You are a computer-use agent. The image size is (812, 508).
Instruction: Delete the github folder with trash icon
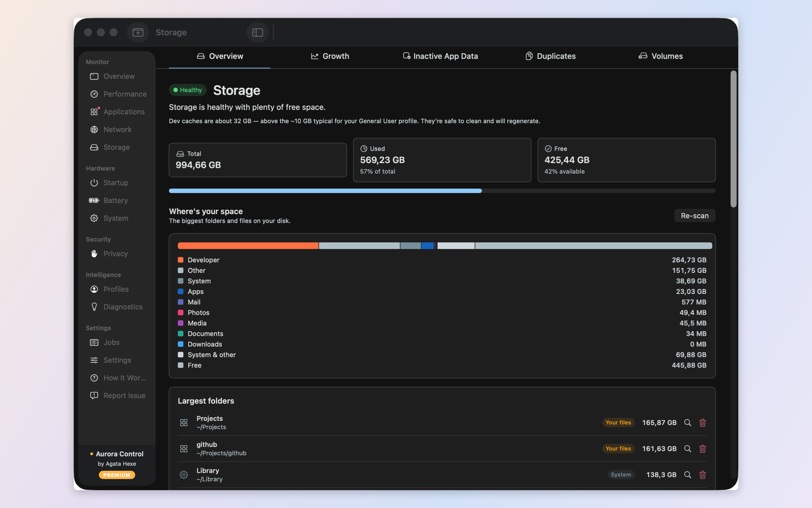[703, 449]
